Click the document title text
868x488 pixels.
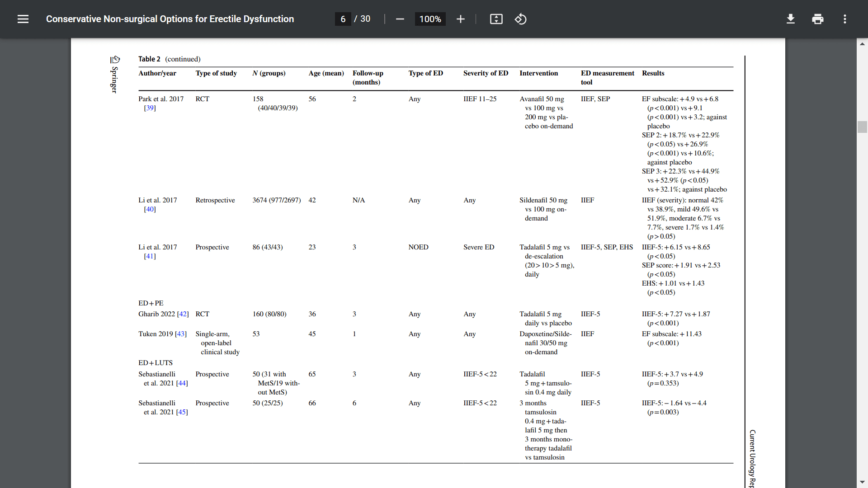[170, 19]
